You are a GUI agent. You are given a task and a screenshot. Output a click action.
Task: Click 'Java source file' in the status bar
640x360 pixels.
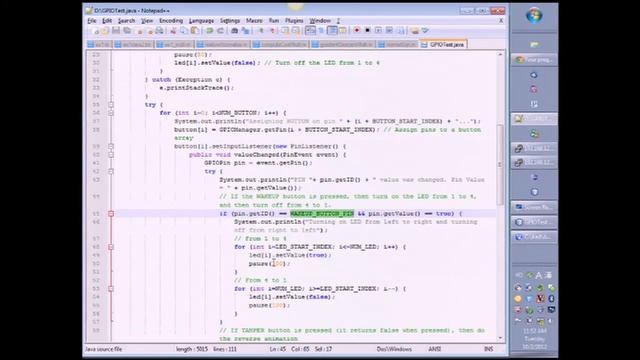[103, 349]
